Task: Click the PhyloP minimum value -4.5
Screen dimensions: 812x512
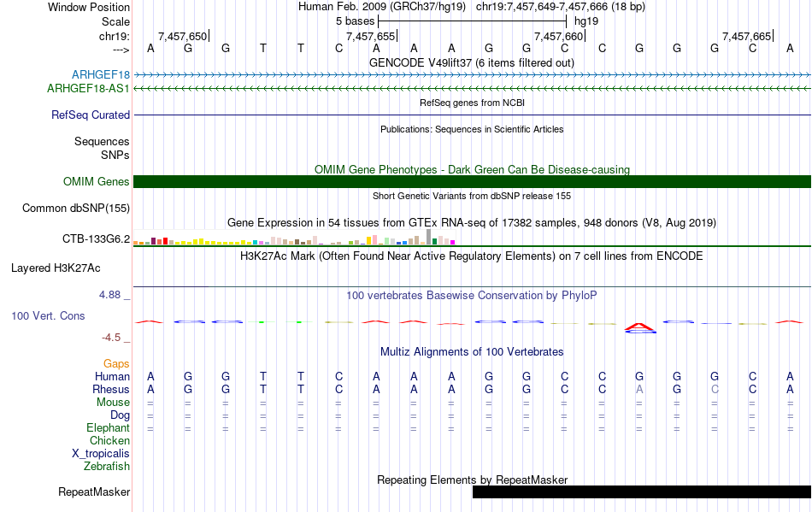Action: tap(111, 338)
